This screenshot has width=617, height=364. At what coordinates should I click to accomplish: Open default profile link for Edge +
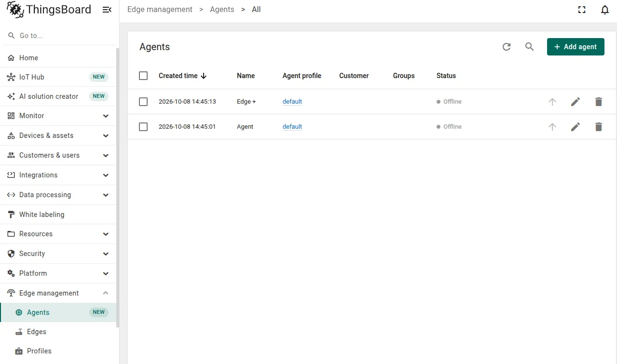292,102
